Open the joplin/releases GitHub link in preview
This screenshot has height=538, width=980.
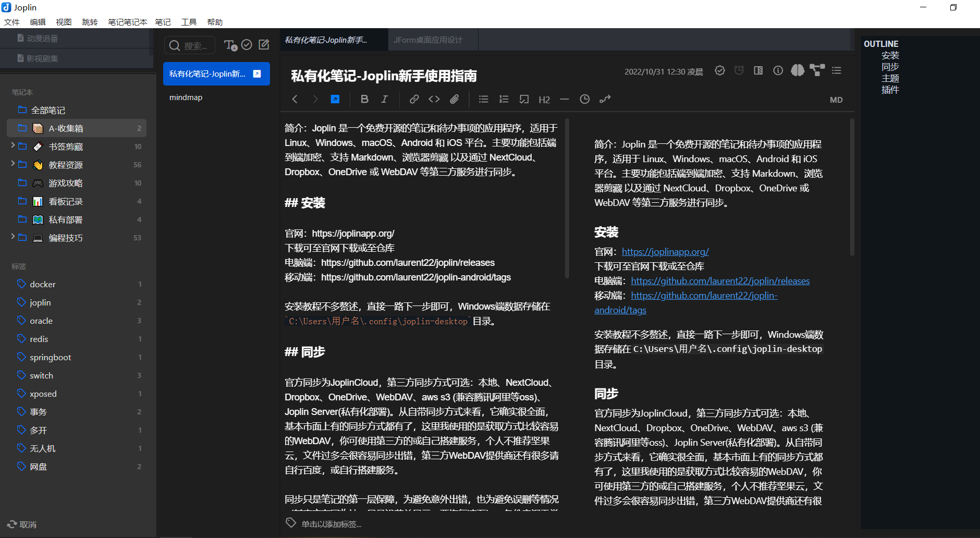tap(720, 281)
